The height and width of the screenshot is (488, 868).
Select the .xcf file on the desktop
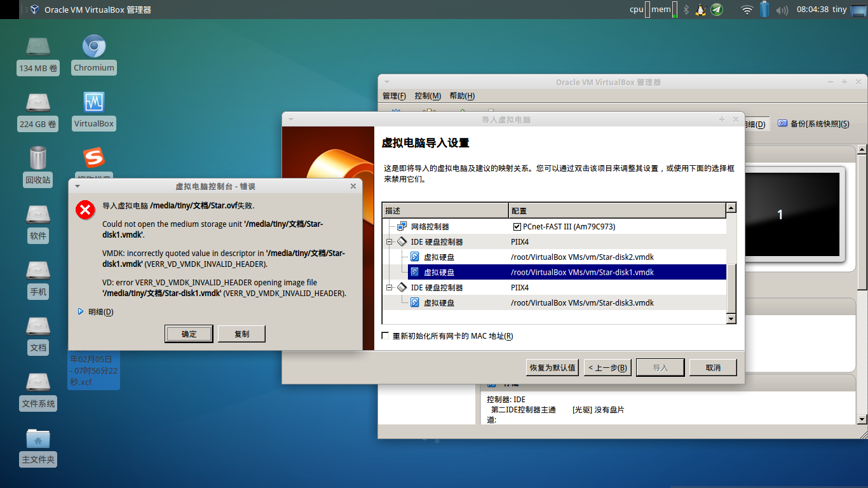click(x=94, y=370)
